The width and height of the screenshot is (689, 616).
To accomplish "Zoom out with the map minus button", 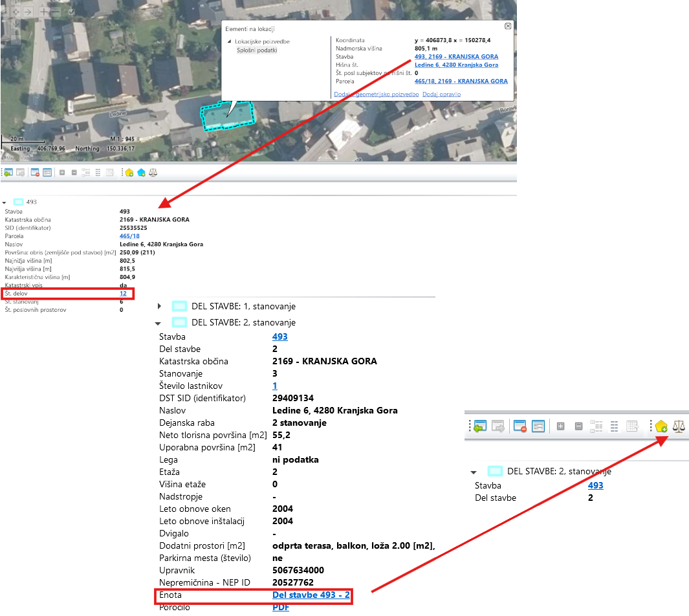I will pyautogui.click(x=56, y=12).
